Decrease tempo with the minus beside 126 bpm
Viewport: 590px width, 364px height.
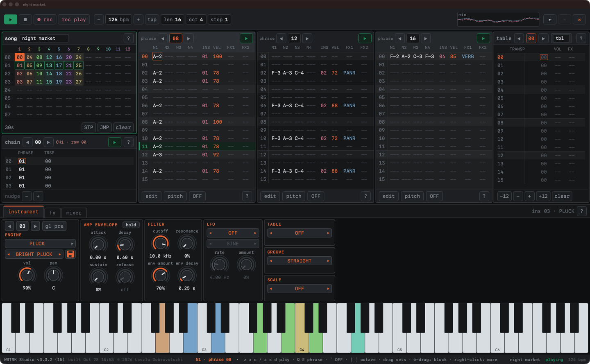click(99, 20)
